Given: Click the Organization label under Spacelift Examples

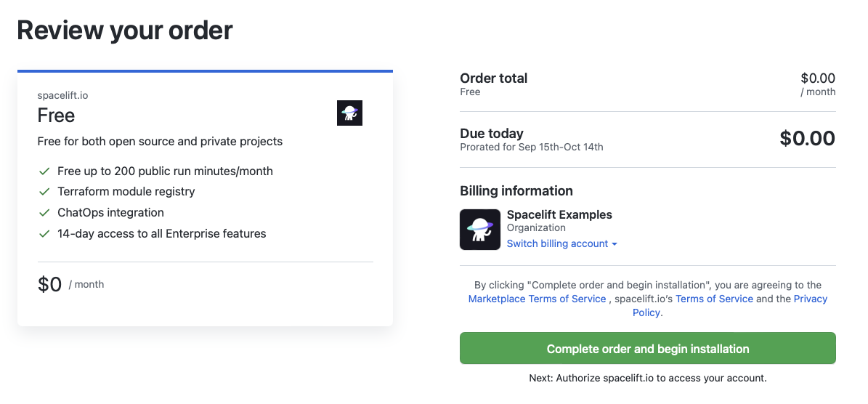Looking at the screenshot, I should pyautogui.click(x=536, y=228).
